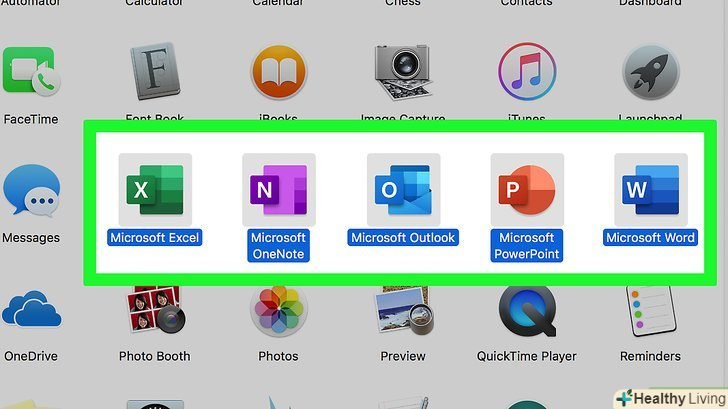This screenshot has height=409, width=728.
Task: Launch the QuickTime Player icon
Action: coord(527,310)
